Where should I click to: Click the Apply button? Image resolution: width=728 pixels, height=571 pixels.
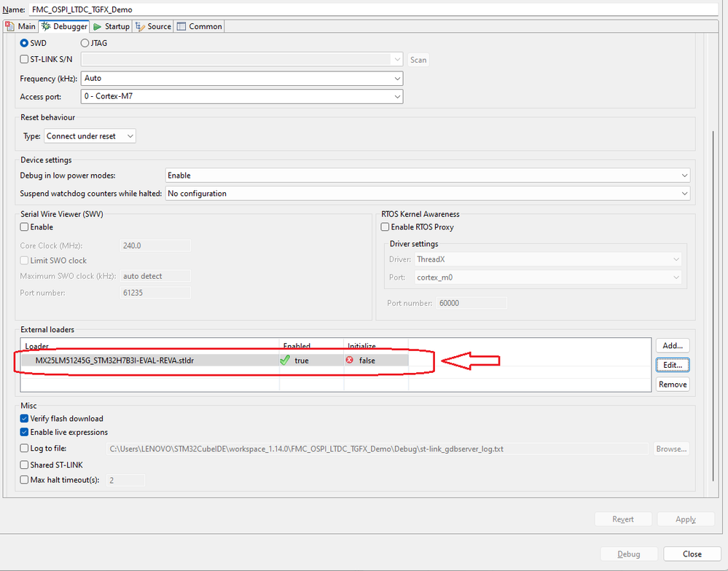[686, 519]
